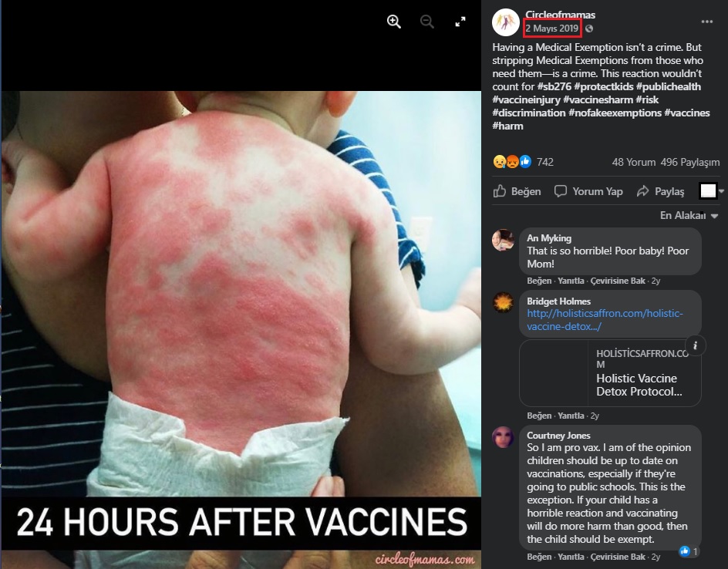Expand the En Alakalı comment sorting dropdown
The image size is (728, 569).
tap(689, 215)
